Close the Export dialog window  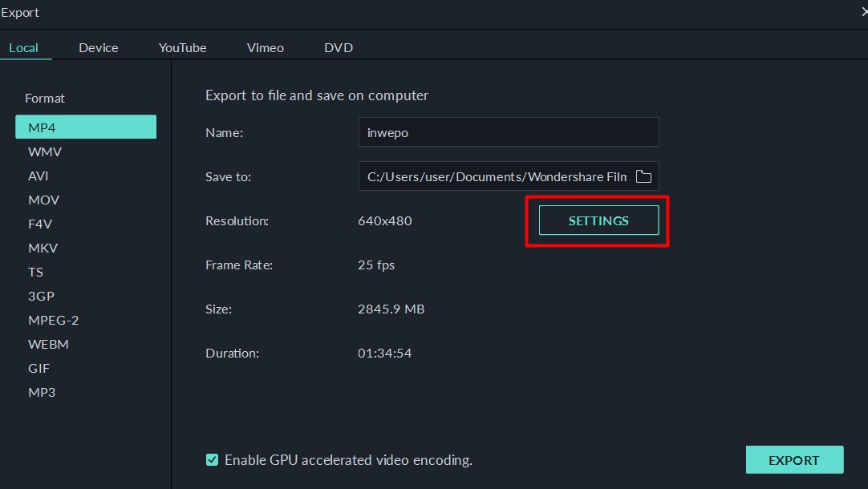tap(863, 12)
